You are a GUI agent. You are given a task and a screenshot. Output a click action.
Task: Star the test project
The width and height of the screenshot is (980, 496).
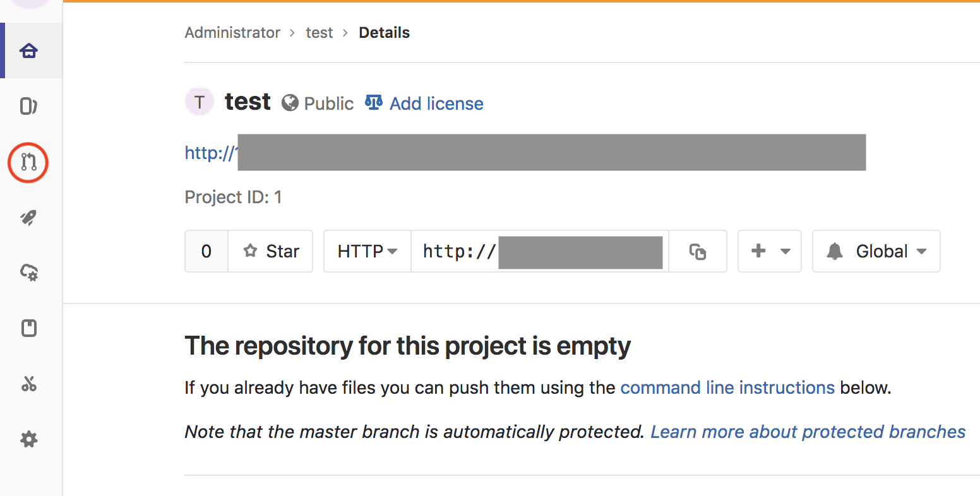(270, 251)
